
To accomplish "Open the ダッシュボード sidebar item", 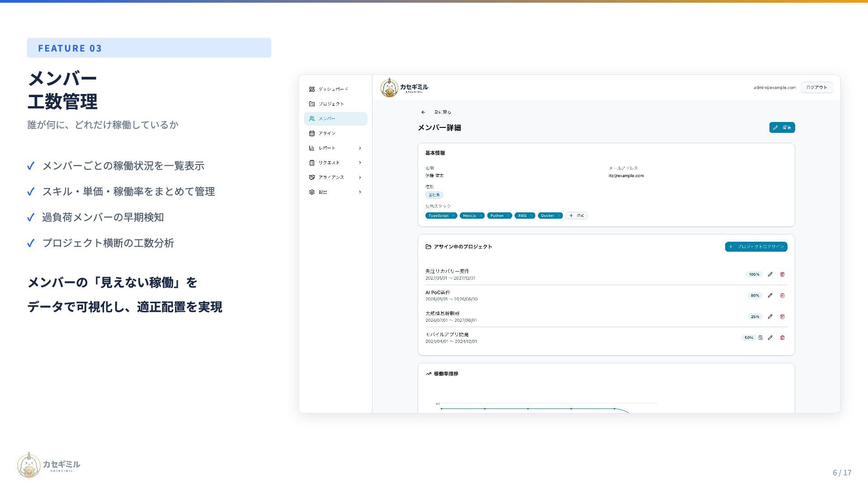I will click(x=333, y=89).
